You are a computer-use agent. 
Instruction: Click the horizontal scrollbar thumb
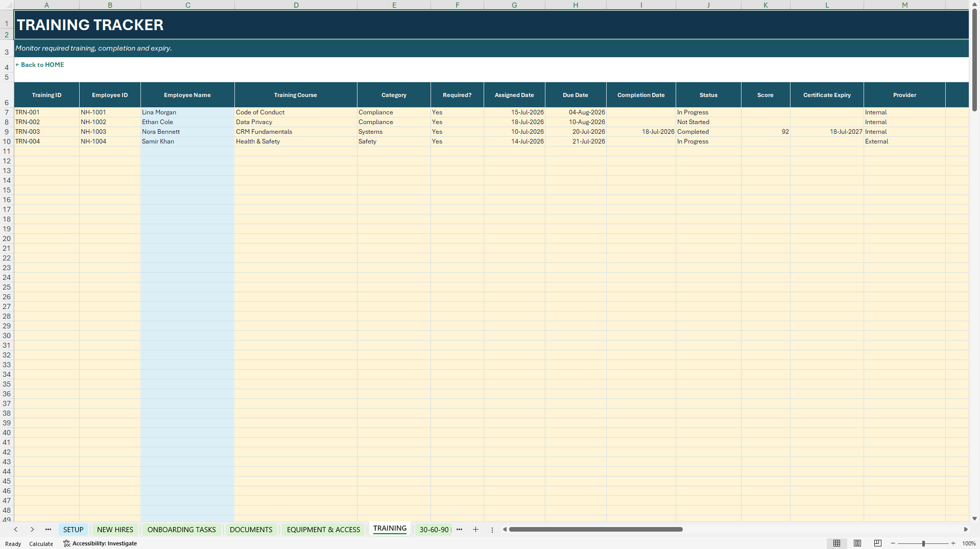595,530
